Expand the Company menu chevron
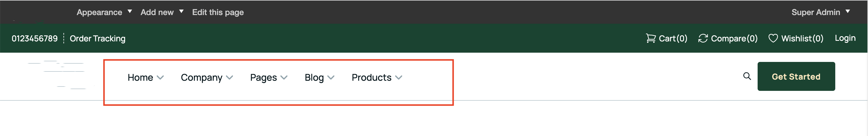 [x=229, y=78]
